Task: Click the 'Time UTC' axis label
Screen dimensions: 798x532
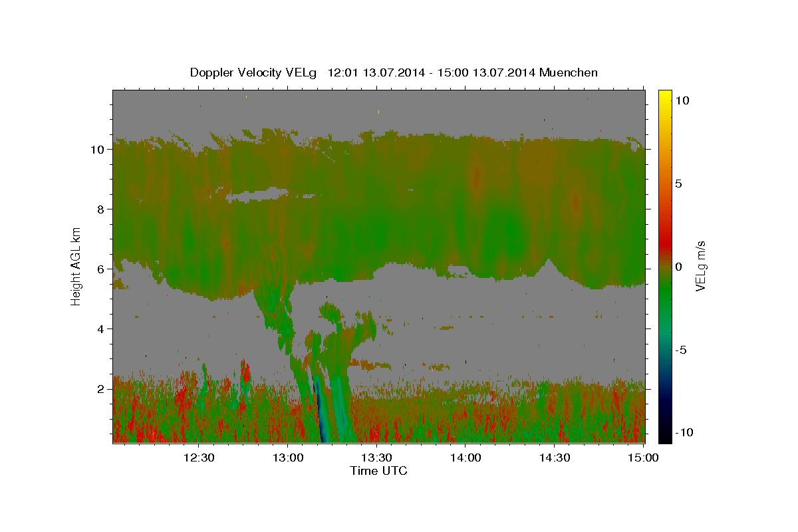Action: click(378, 471)
